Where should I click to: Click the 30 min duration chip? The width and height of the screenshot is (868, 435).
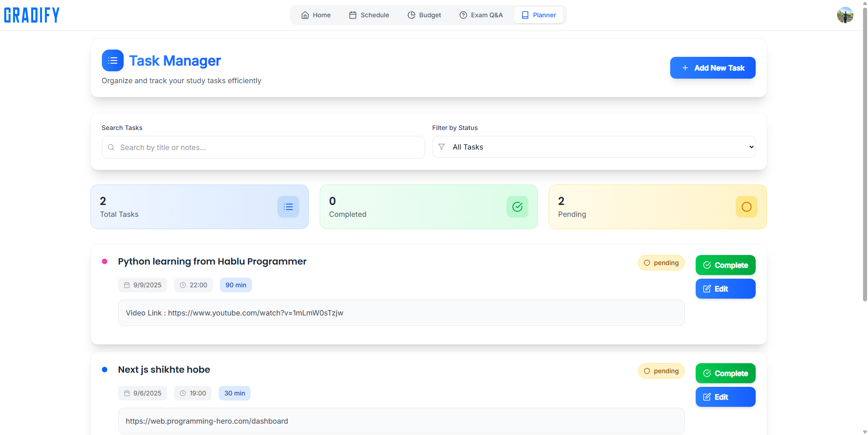click(235, 393)
